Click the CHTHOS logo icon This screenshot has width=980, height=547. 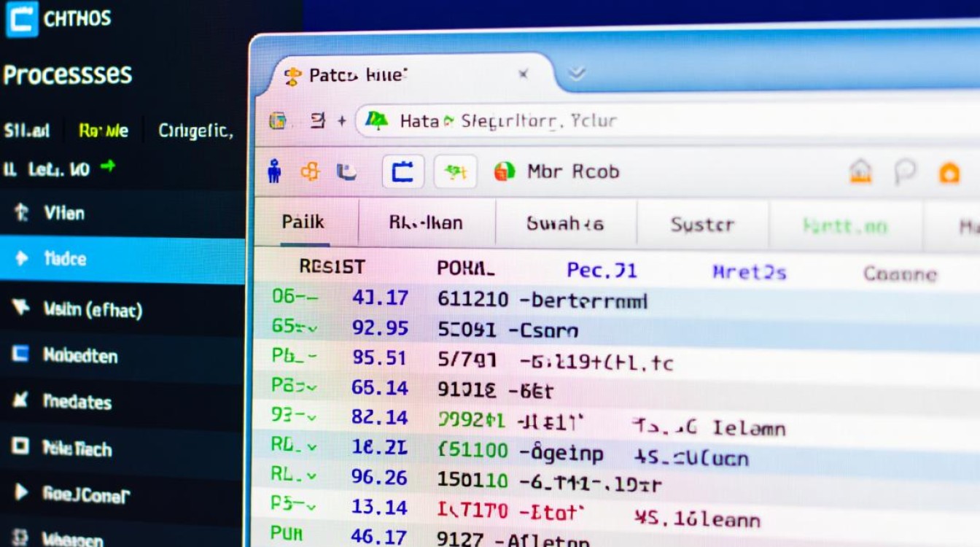[x=21, y=18]
